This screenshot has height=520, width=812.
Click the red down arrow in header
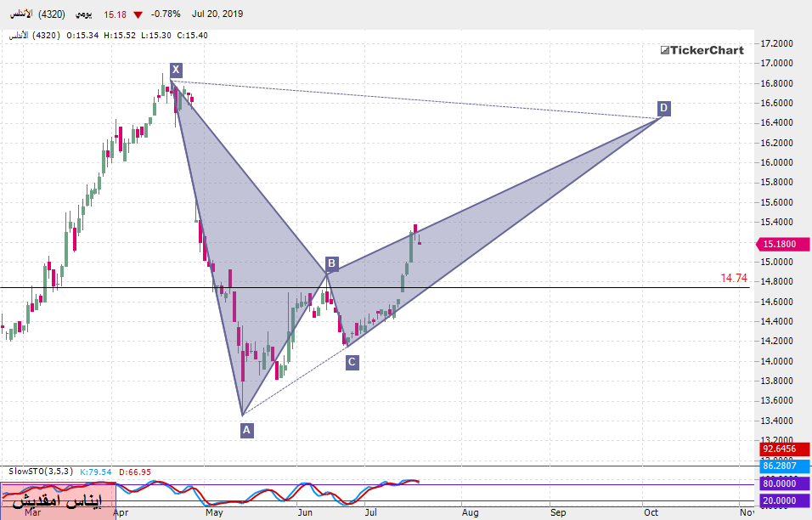pyautogui.click(x=138, y=14)
